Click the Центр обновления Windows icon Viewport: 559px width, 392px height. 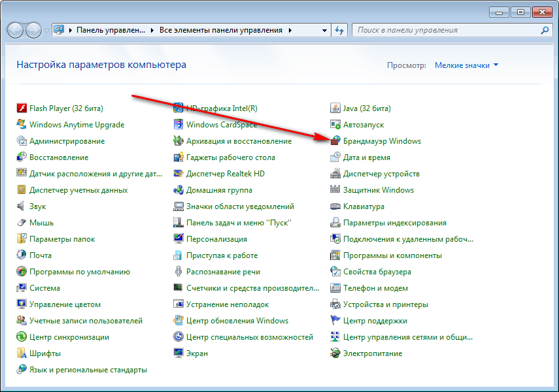tap(178, 321)
